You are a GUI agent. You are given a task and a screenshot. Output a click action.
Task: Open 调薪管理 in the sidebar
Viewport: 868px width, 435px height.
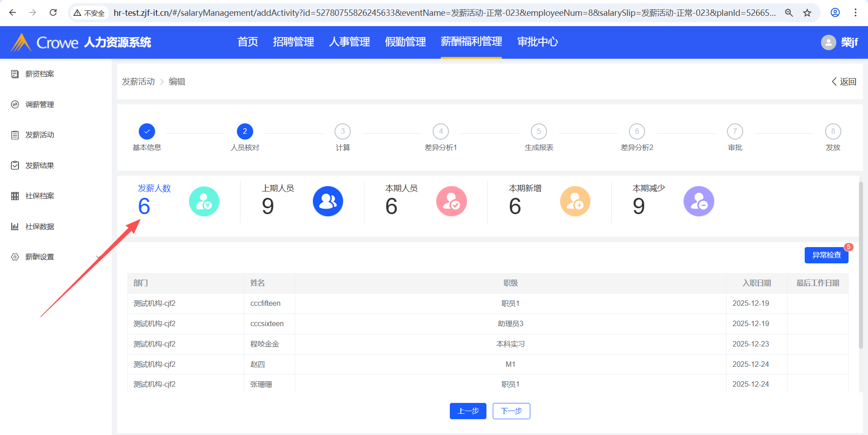[x=39, y=105]
